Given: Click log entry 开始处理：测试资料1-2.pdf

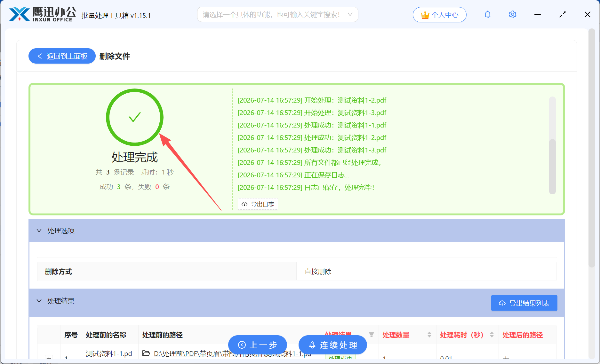Looking at the screenshot, I should pos(312,100).
